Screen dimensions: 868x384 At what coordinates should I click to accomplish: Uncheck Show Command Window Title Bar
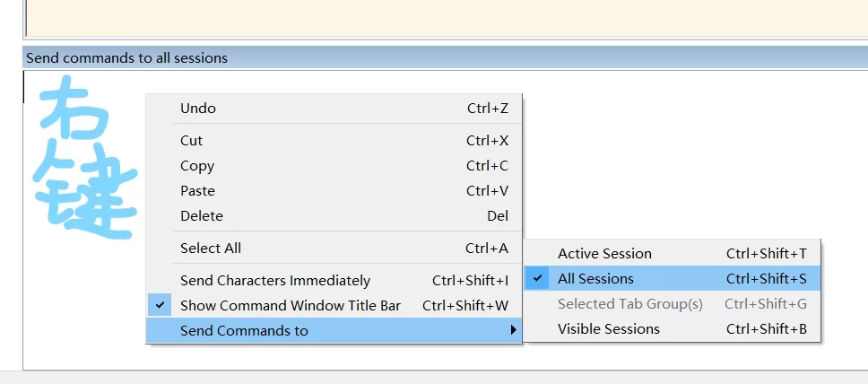(291, 306)
